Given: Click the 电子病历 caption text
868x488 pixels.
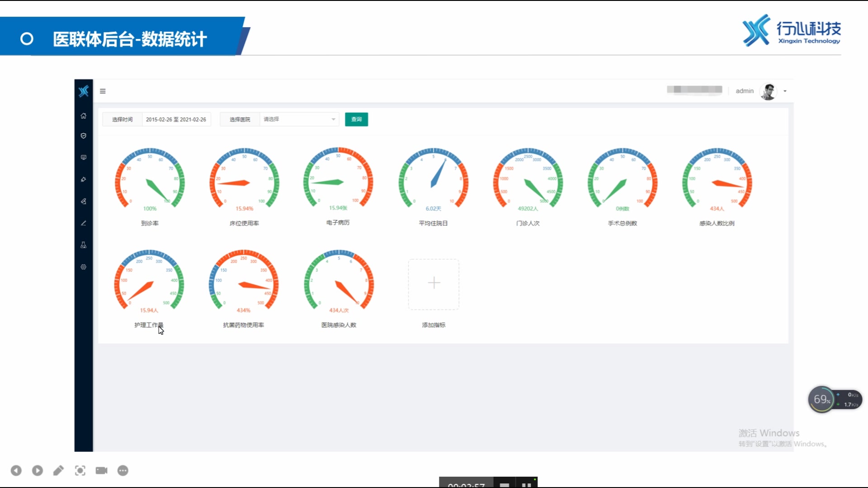Looking at the screenshot, I should [338, 223].
